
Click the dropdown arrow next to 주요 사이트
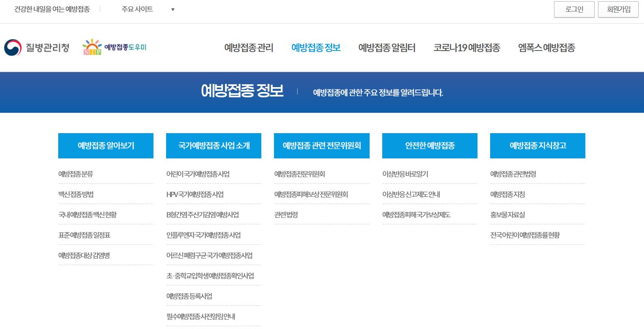[x=173, y=9]
